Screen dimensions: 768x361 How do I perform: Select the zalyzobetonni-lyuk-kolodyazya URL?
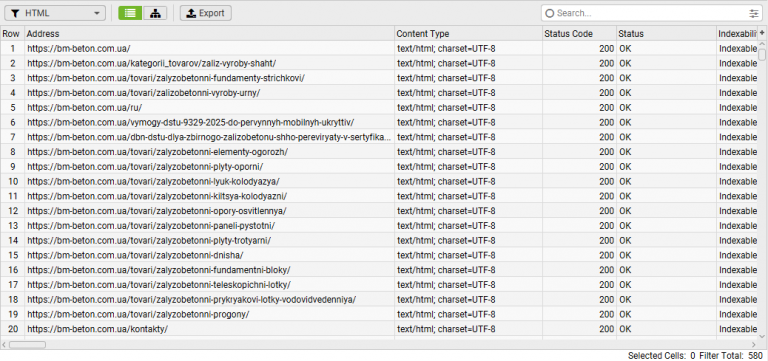tap(153, 181)
